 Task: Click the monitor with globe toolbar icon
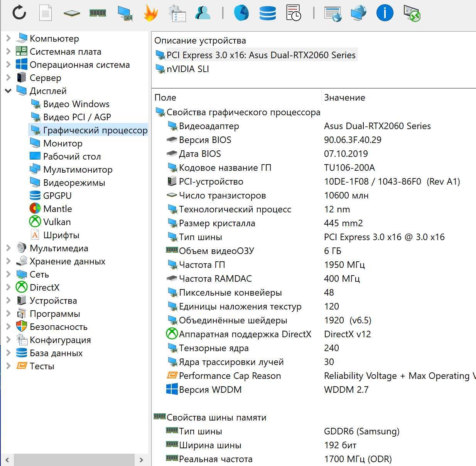(359, 13)
